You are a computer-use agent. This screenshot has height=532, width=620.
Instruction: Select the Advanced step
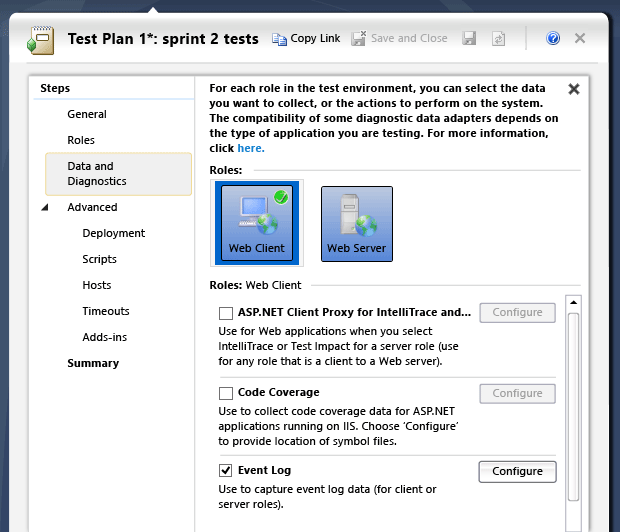click(x=92, y=207)
